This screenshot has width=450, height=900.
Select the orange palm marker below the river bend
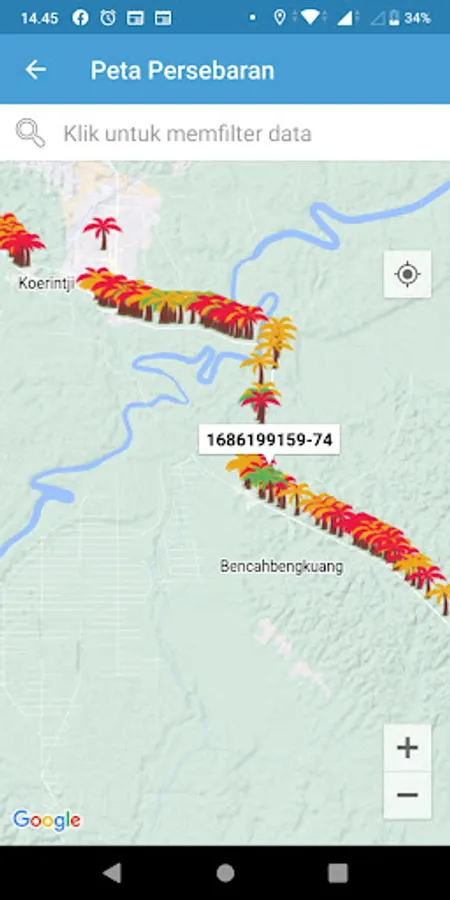(259, 367)
